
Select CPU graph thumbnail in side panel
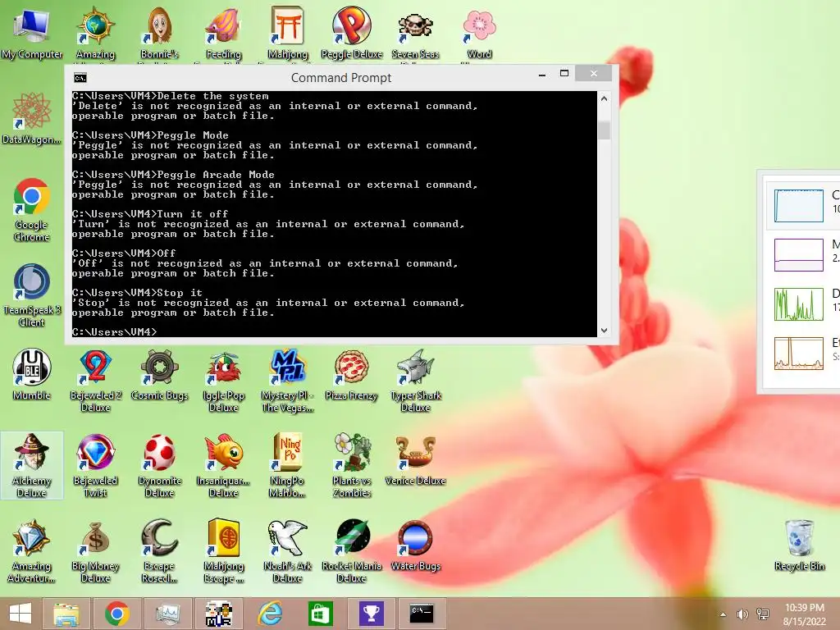[798, 205]
